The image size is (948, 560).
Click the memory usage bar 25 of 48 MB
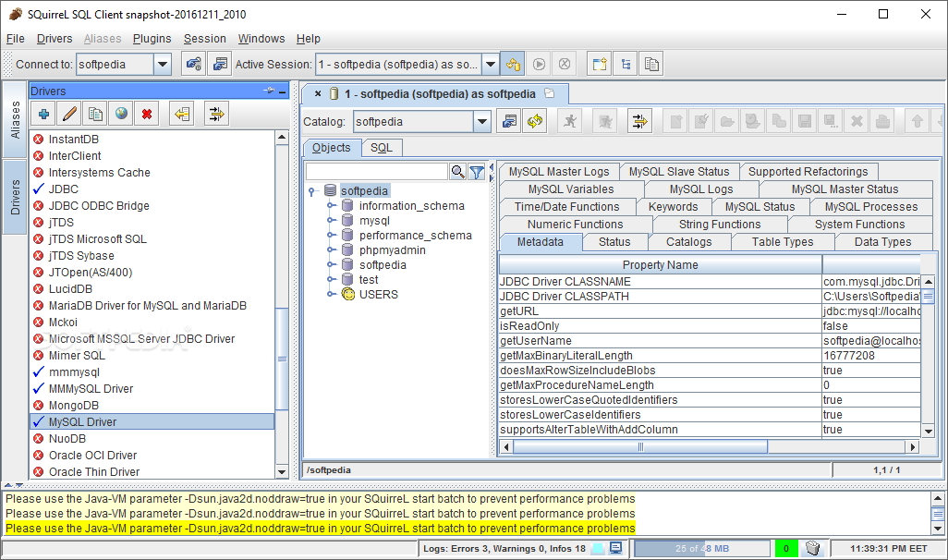[702, 549]
